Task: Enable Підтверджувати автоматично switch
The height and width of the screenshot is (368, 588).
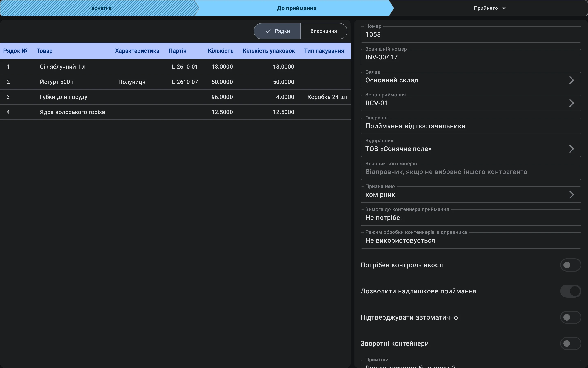Action: (570, 317)
